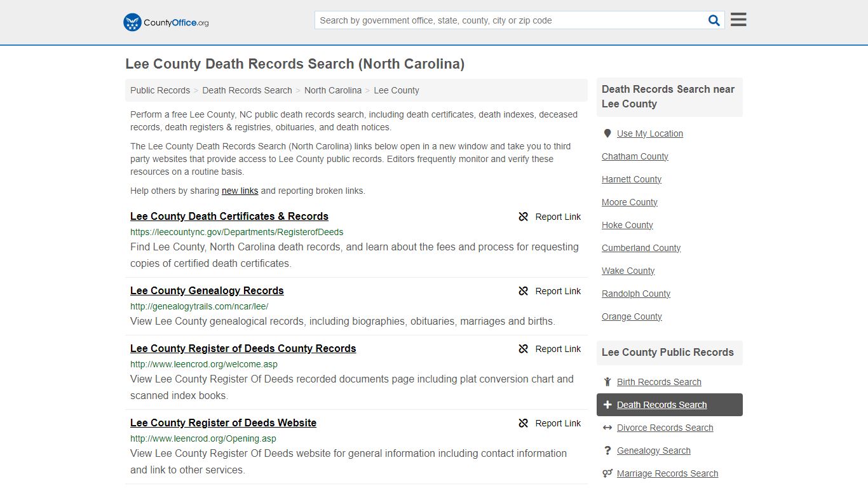Click the page heading Lee County Death Records Search
Viewport: 868px width, 488px height.
click(x=295, y=64)
